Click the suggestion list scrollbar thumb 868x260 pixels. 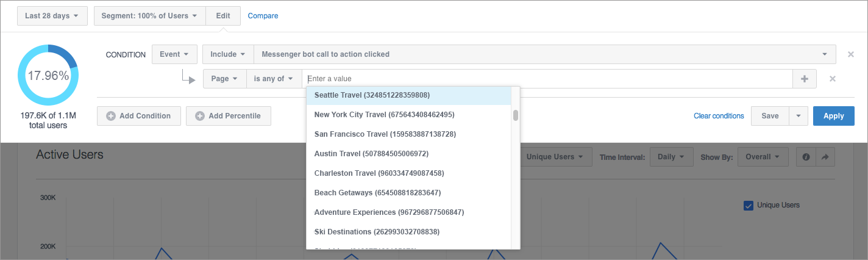coord(516,115)
